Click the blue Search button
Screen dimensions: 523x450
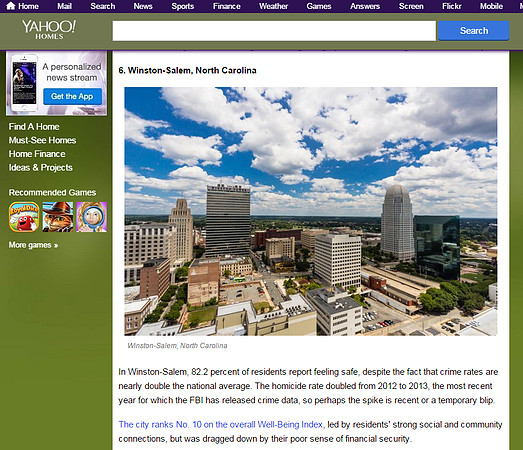(474, 31)
